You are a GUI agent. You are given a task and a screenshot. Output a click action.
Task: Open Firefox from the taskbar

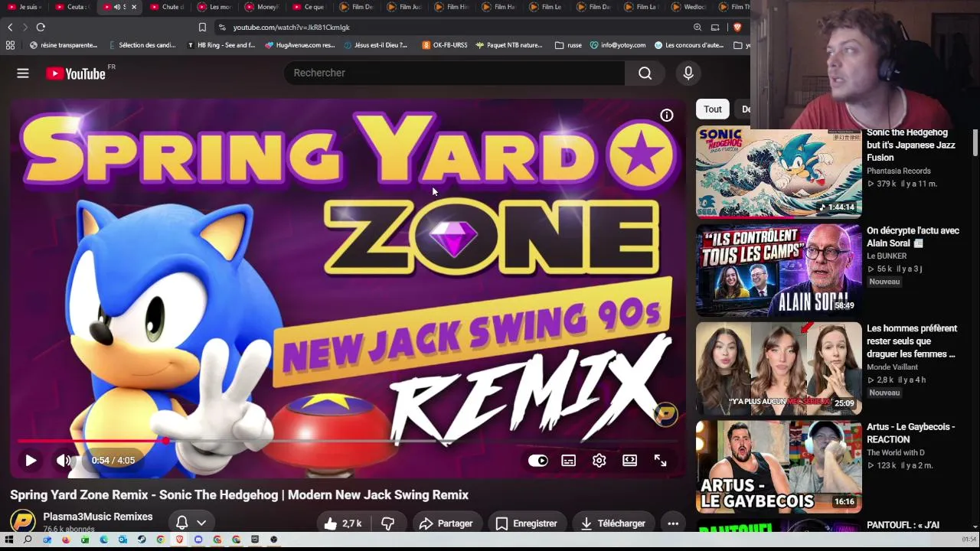pos(65,540)
